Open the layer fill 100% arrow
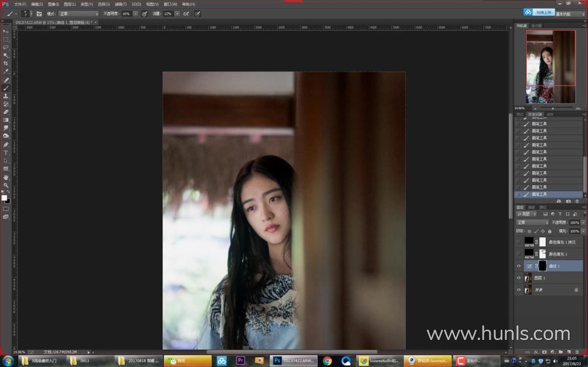The image size is (588, 367). click(583, 231)
